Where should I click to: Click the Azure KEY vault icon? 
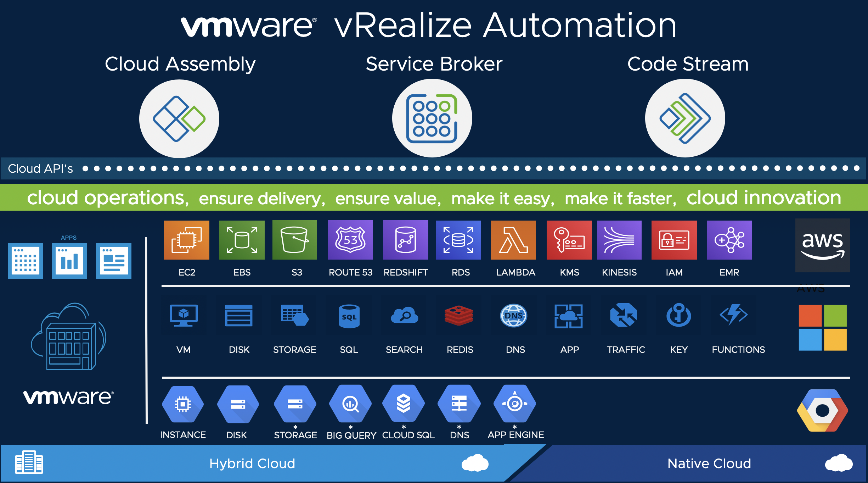coord(678,315)
